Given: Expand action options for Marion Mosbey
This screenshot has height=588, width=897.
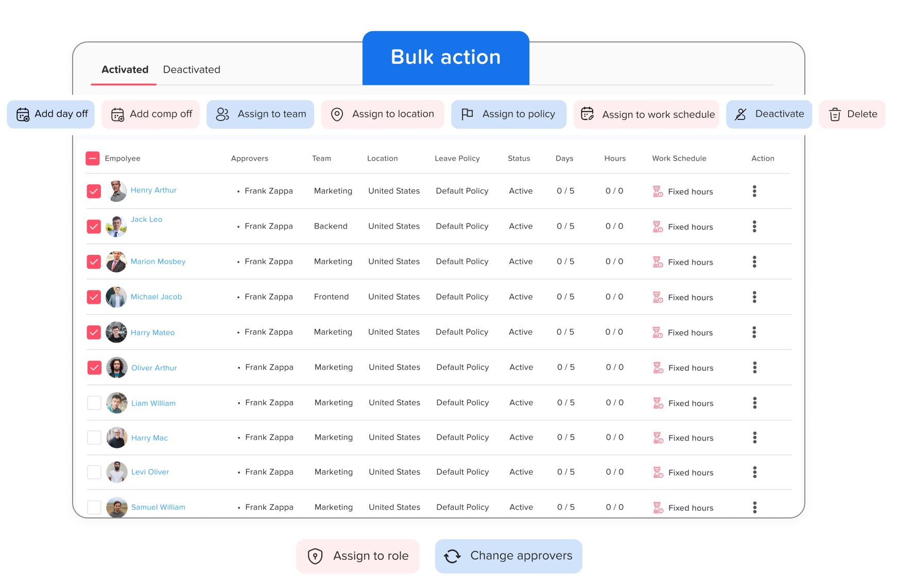Looking at the screenshot, I should coord(754,262).
